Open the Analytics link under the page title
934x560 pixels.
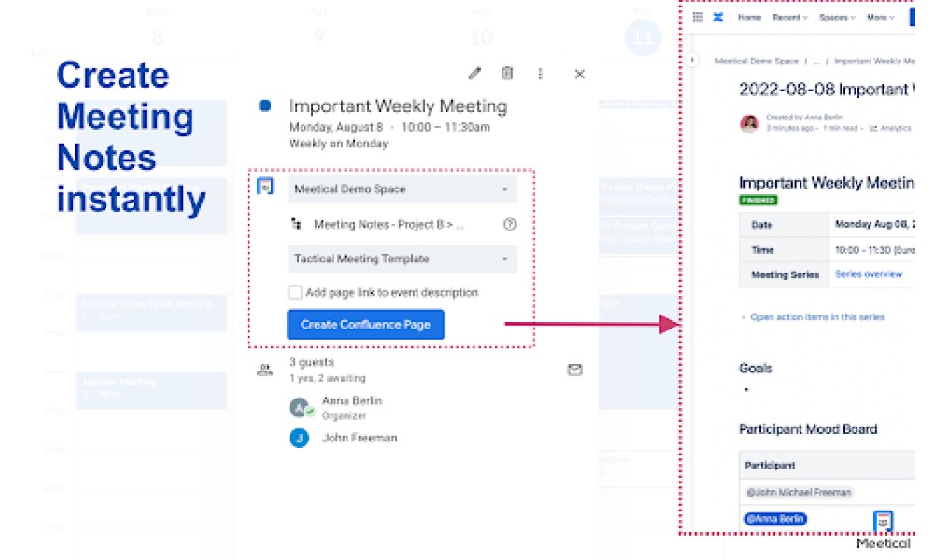tap(890, 128)
